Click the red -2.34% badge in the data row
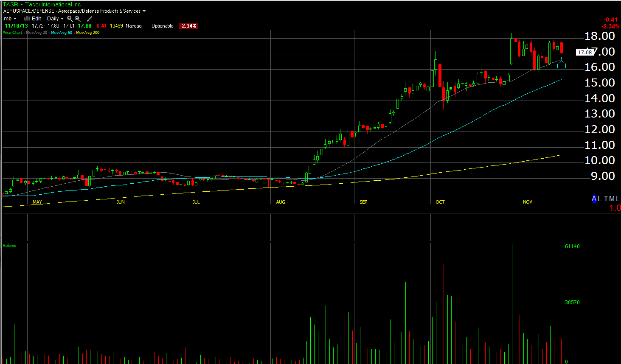This screenshot has width=621, height=364. (188, 26)
